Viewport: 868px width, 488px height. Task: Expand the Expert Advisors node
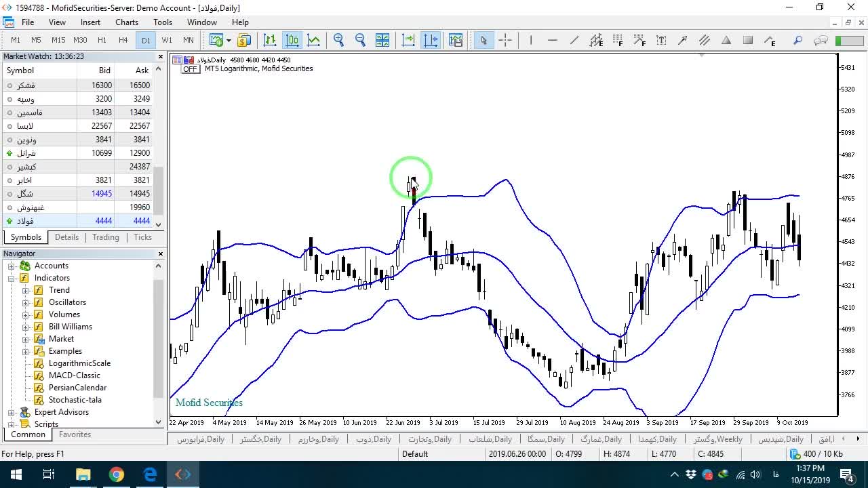pyautogui.click(x=12, y=412)
